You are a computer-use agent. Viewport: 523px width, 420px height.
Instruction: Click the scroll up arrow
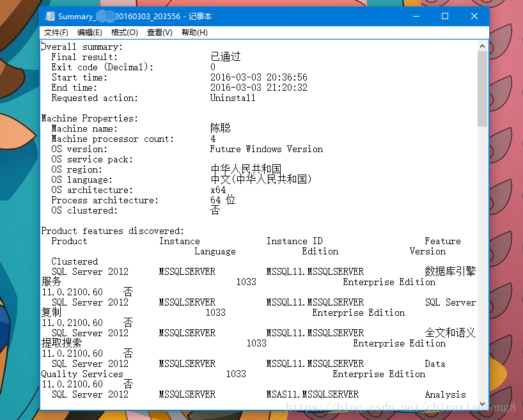point(482,46)
